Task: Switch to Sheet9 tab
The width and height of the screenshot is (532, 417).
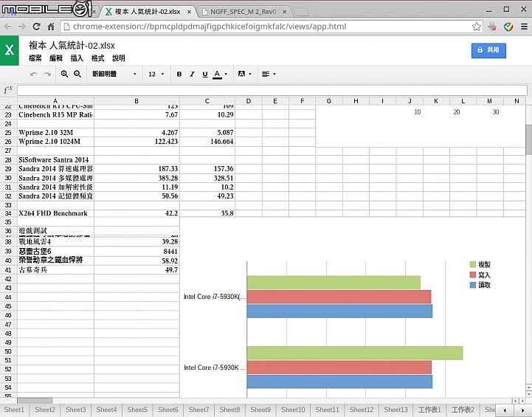Action: click(260, 410)
